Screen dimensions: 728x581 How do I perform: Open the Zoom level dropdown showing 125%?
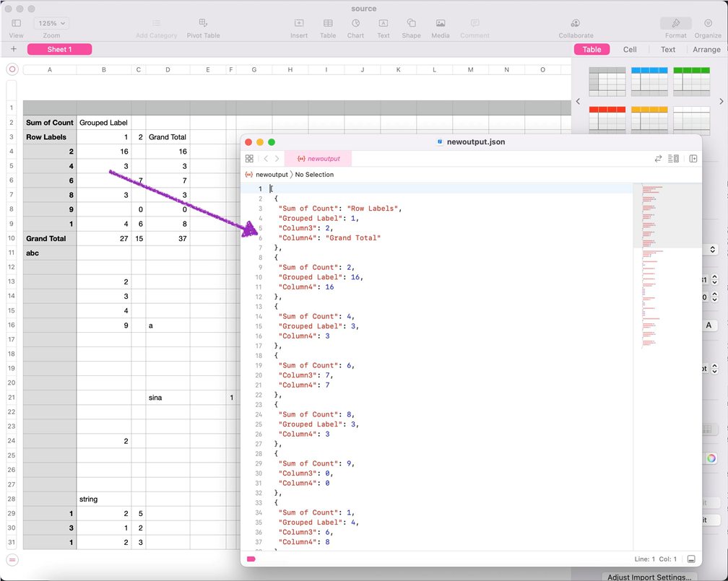(51, 22)
